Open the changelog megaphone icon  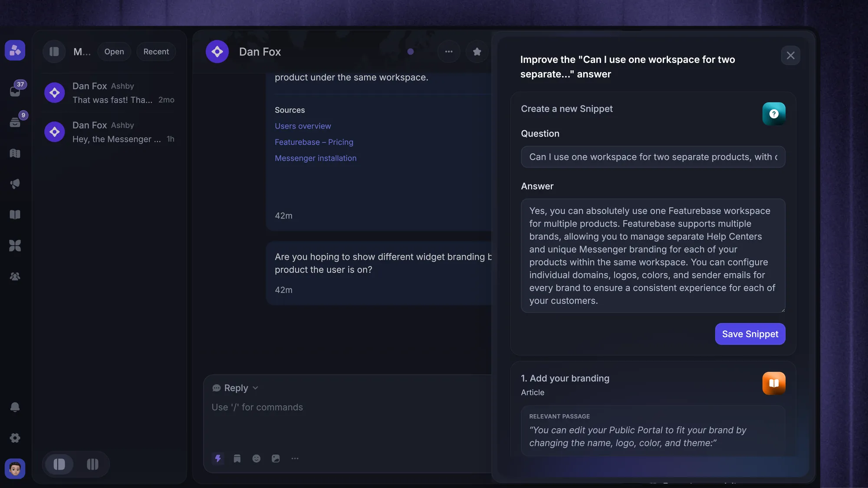pos(15,184)
